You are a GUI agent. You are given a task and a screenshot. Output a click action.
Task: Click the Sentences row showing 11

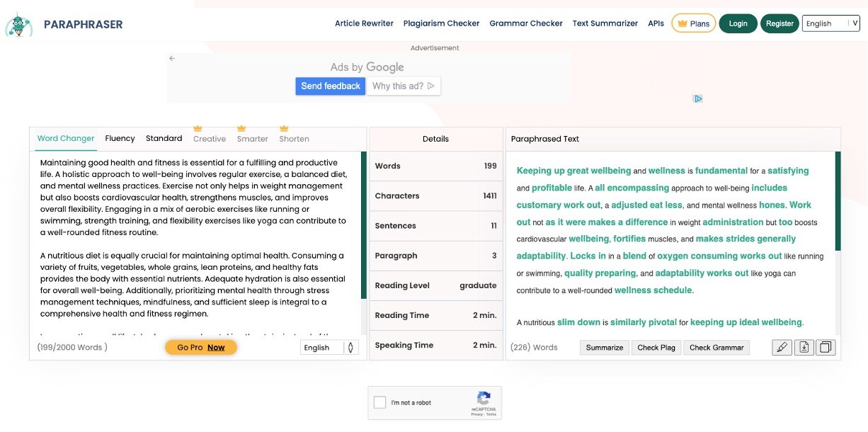click(x=435, y=225)
